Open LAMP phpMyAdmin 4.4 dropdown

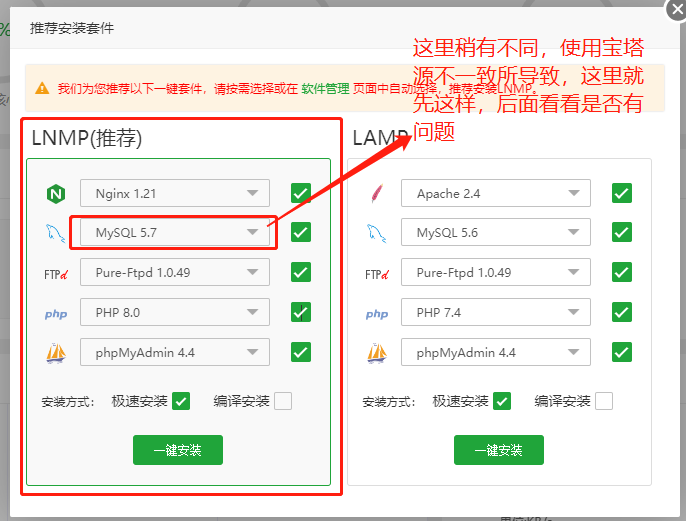tap(496, 352)
